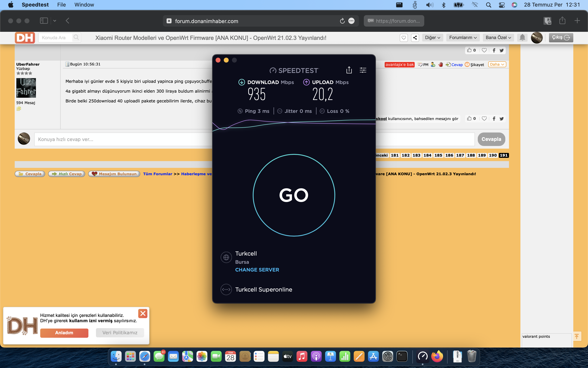Click the Turkcell Superonline connection icon
Image resolution: width=588 pixels, height=368 pixels.
click(226, 289)
